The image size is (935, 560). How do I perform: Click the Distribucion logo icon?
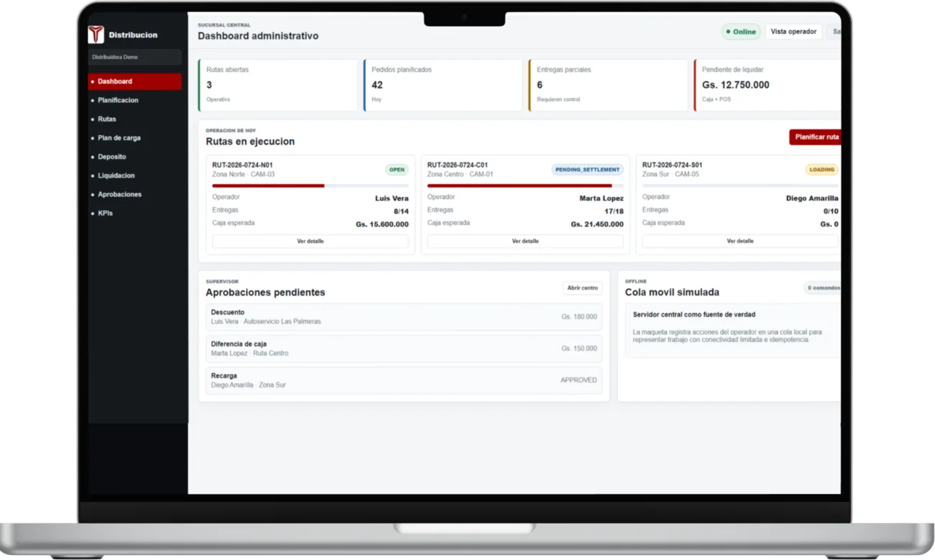pyautogui.click(x=96, y=35)
